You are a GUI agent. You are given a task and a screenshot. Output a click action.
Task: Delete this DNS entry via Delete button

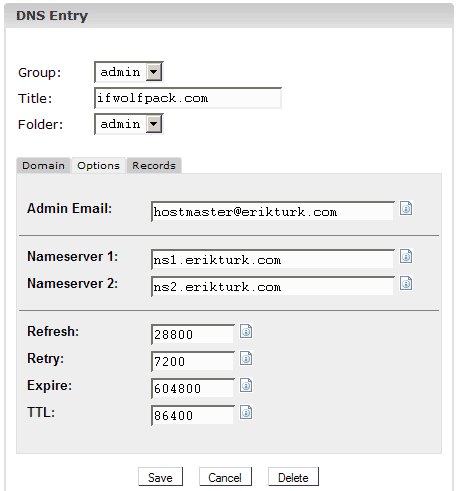(x=293, y=477)
